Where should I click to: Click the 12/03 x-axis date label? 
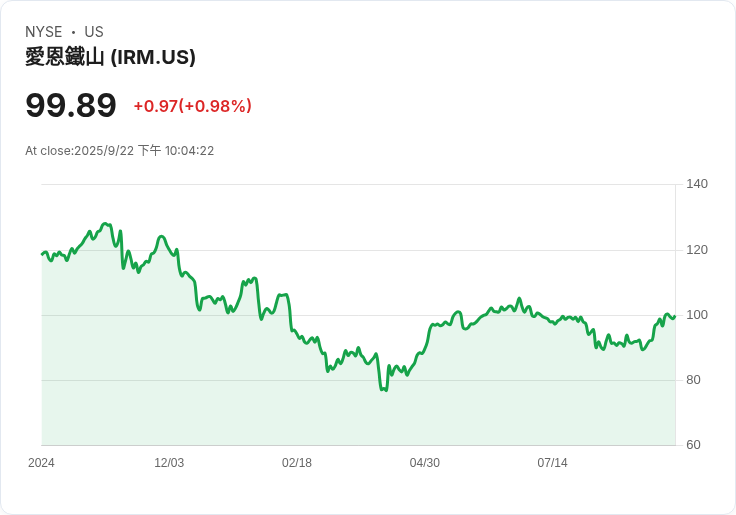(169, 463)
